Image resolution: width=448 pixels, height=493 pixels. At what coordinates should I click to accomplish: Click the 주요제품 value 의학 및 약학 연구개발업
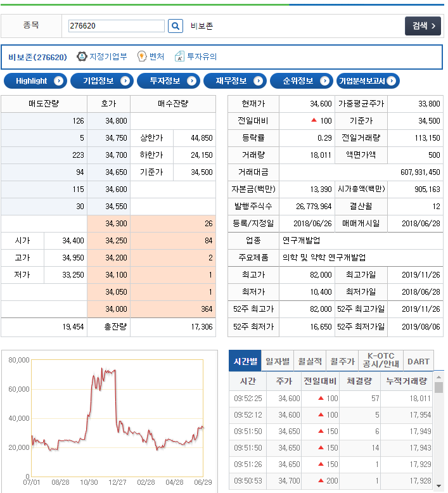[324, 258]
